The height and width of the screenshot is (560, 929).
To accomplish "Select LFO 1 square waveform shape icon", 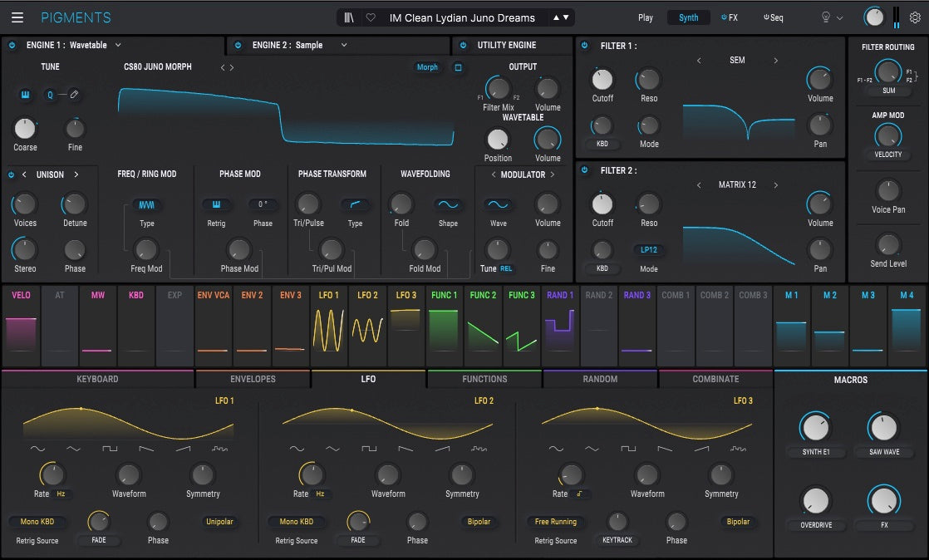I will (x=111, y=449).
